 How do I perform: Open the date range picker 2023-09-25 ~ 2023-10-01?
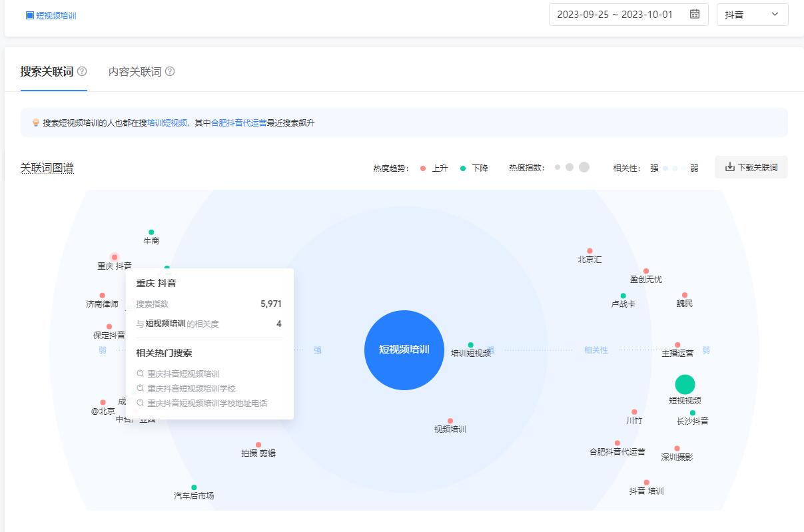[628, 15]
